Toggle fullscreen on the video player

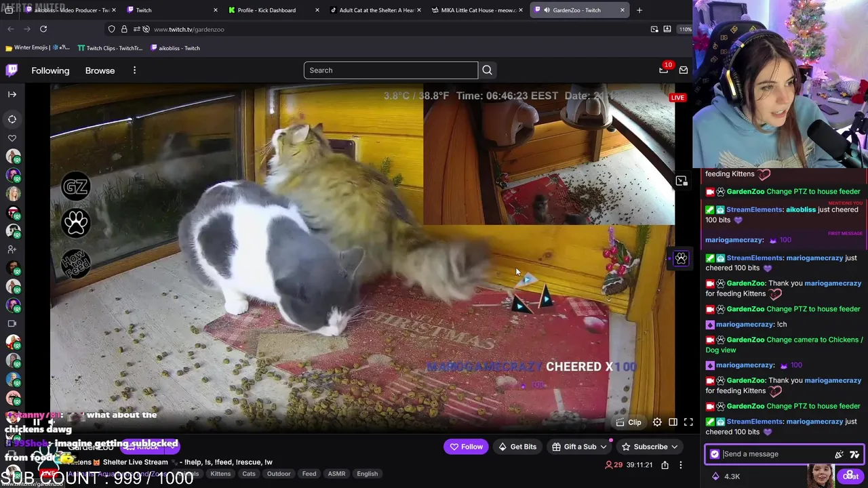tap(688, 422)
